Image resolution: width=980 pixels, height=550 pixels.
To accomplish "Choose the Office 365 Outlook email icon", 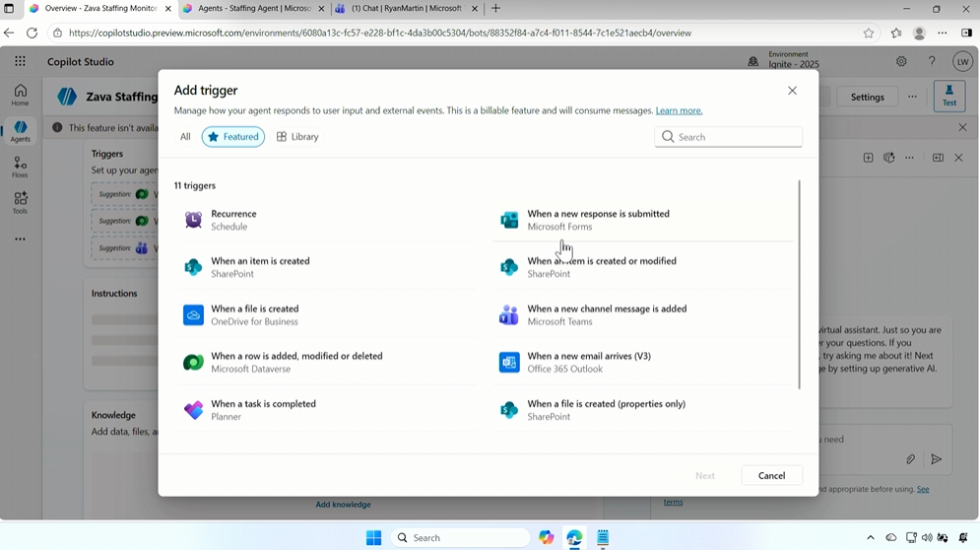I will pos(509,363).
